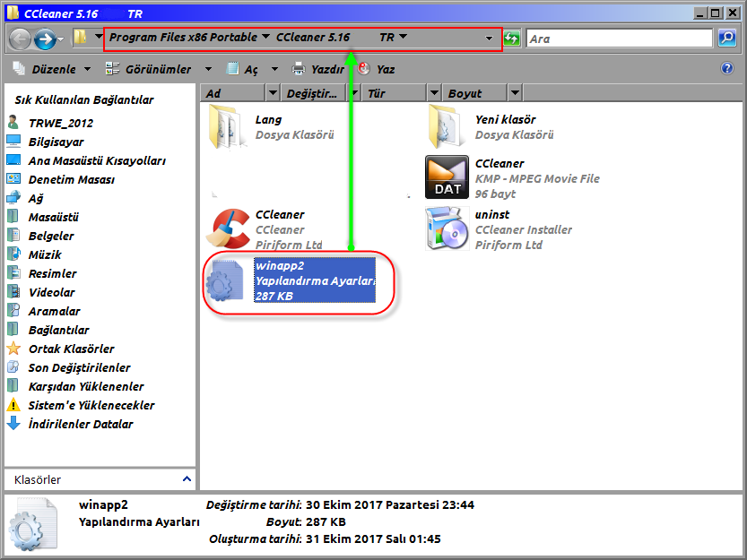The width and height of the screenshot is (747, 560).
Task: Click the Forward navigation arrow
Action: pyautogui.click(x=45, y=39)
